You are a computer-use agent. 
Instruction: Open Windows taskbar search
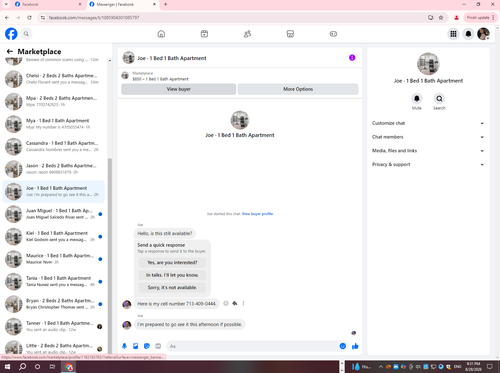(22, 367)
